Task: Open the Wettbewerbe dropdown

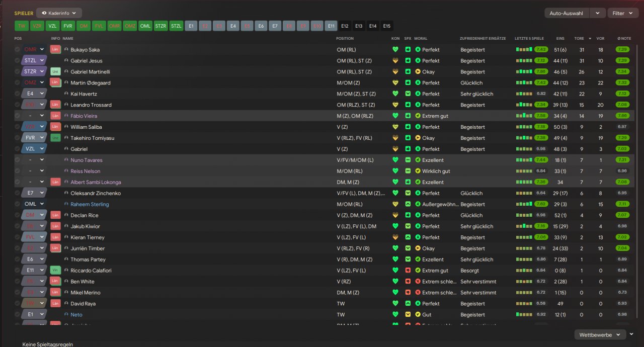Action: [600, 334]
